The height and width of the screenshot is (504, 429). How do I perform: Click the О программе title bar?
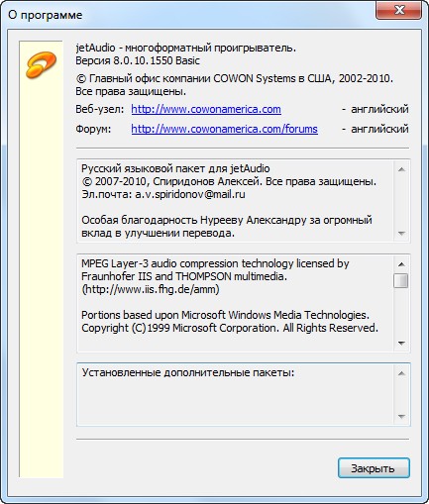tap(188, 15)
